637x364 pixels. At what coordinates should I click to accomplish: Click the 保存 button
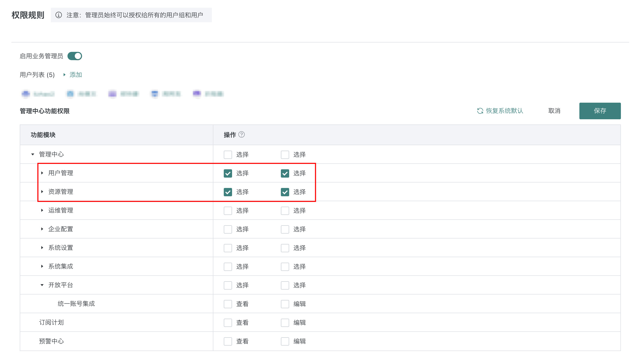click(x=600, y=111)
